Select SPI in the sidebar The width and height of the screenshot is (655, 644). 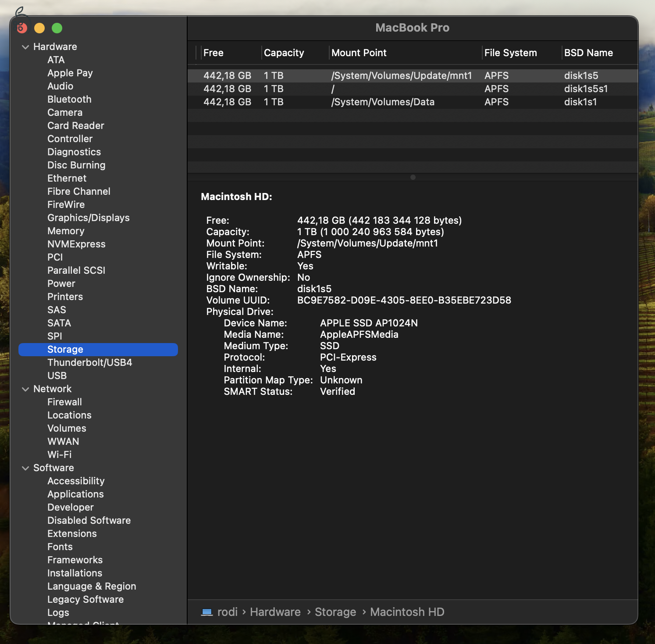pos(54,336)
